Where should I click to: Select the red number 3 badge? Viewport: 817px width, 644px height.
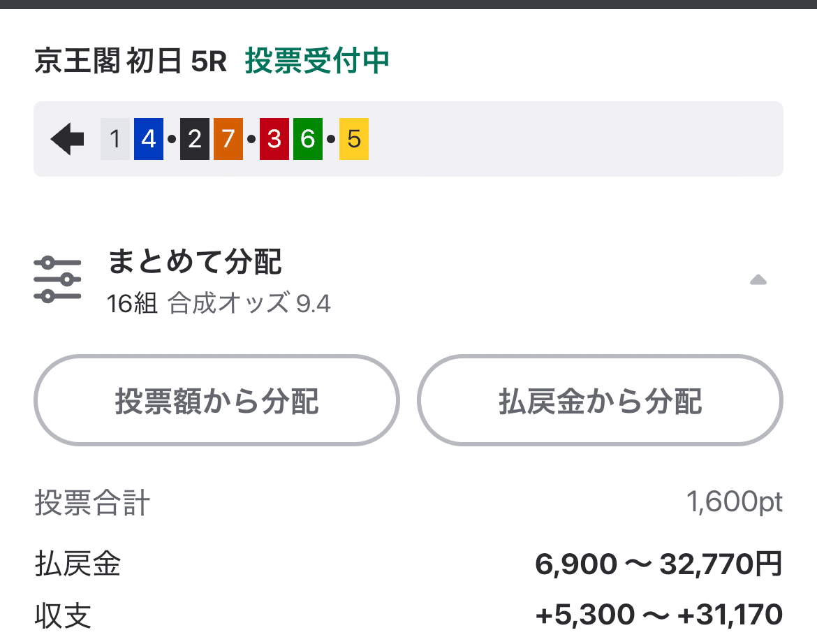[273, 139]
